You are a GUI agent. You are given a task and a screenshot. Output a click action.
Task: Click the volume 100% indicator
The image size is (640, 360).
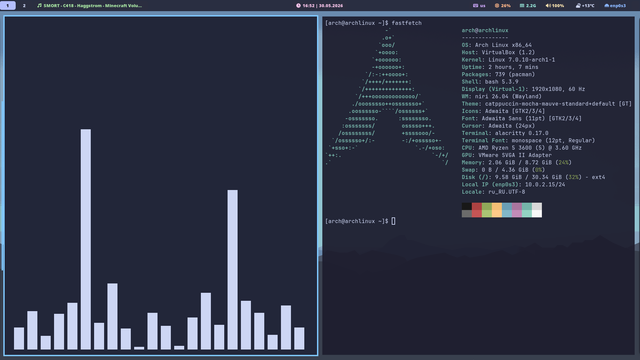(x=555, y=6)
